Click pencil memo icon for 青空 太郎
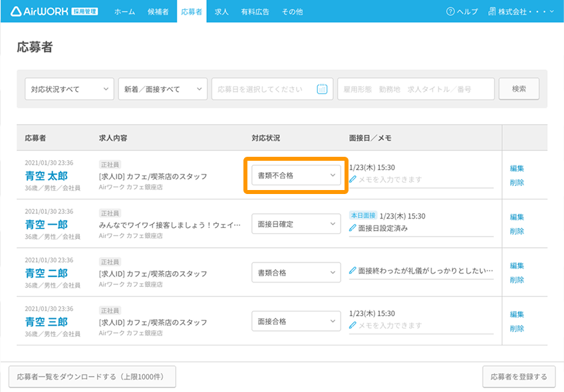Image resolution: width=564 pixels, height=392 pixels. (x=352, y=179)
